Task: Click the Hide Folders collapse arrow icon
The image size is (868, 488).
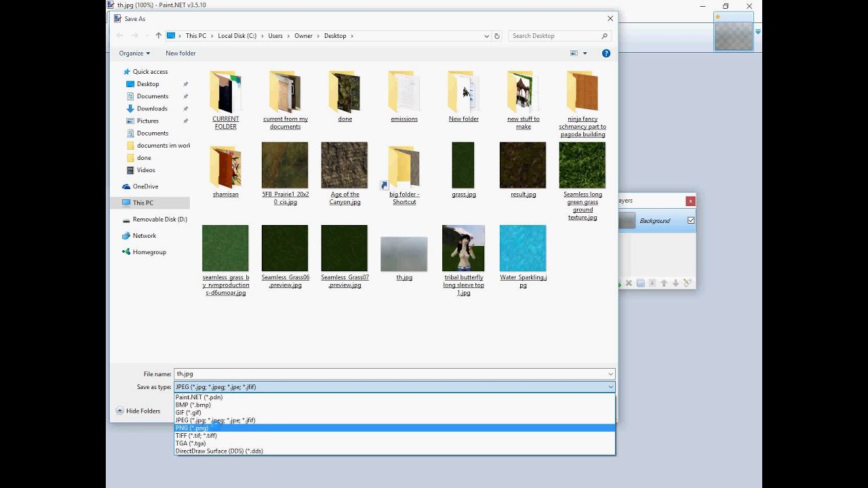Action: [120, 411]
